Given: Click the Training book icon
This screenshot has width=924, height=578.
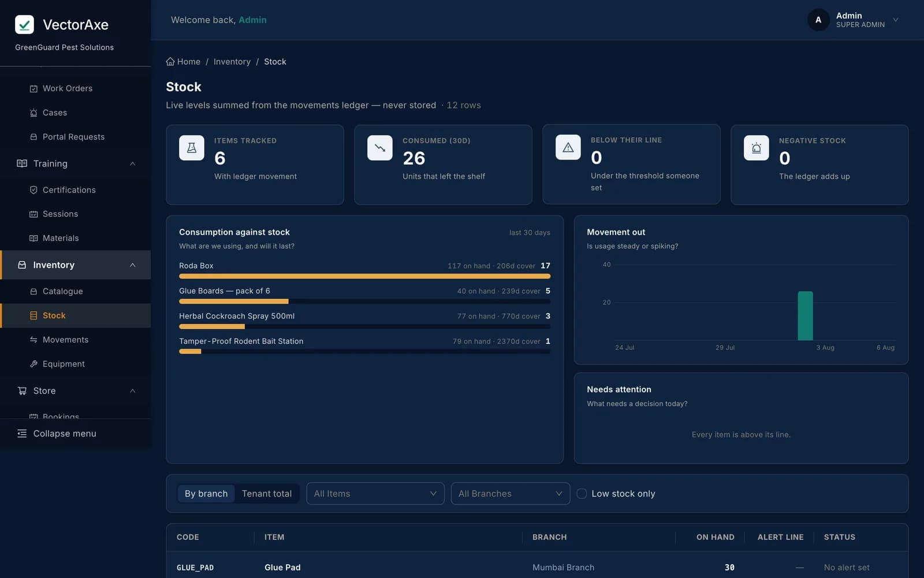Looking at the screenshot, I should pyautogui.click(x=22, y=164).
